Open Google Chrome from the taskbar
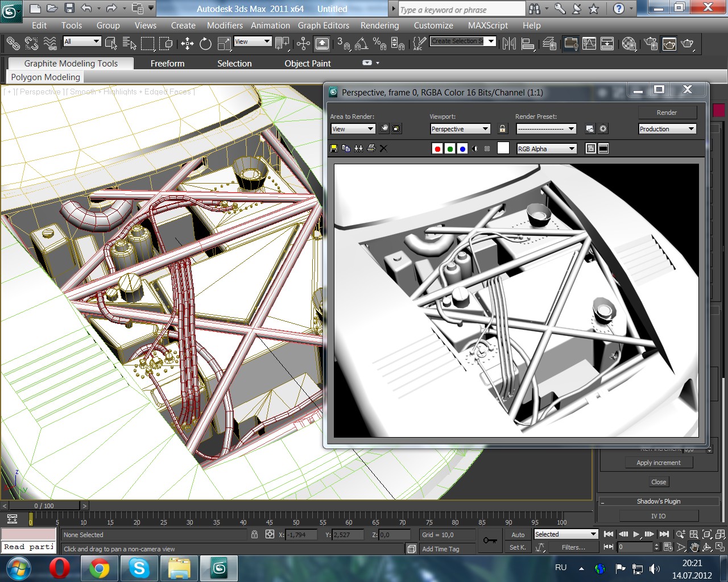Viewport: 728px width, 582px height. (99, 568)
